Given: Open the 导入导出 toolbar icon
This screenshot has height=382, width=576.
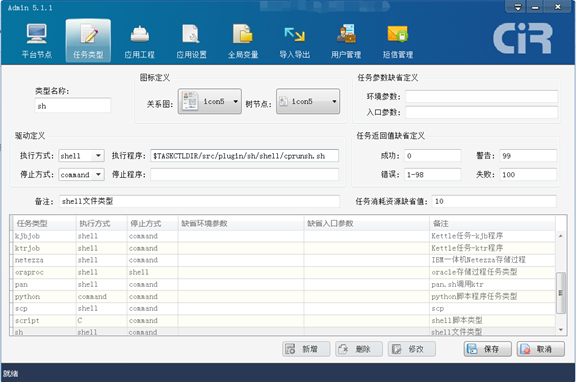Looking at the screenshot, I should [x=295, y=41].
